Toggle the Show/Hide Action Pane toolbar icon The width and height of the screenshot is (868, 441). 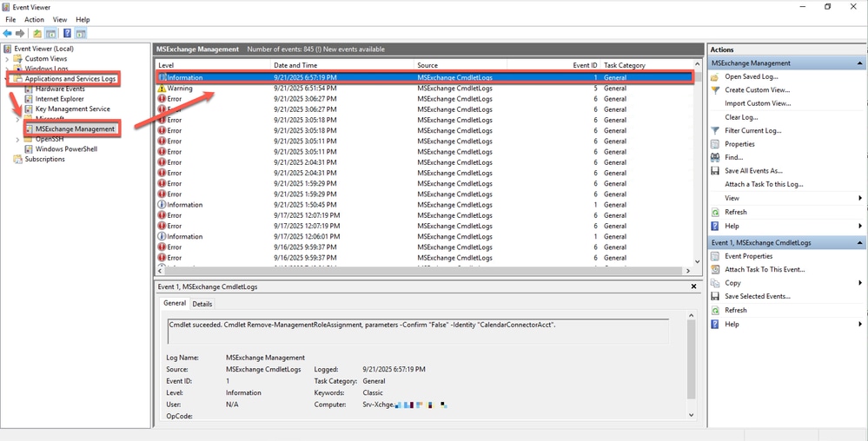point(81,33)
